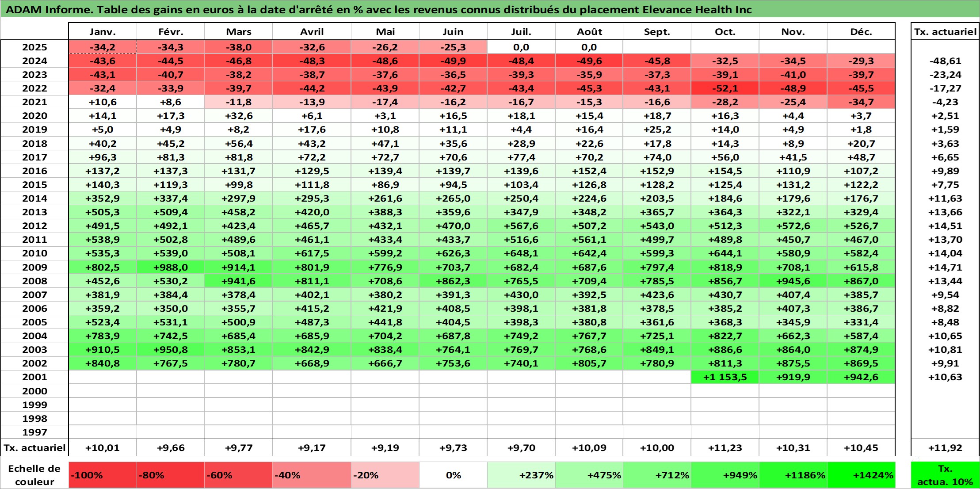980x489 pixels.
Task: Select the +949% color scale cell
Action: [725, 475]
